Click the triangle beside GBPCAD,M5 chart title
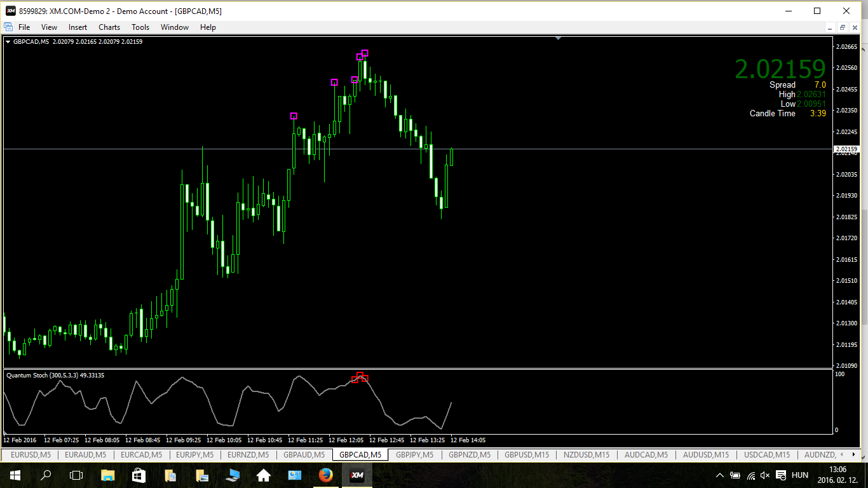Viewport: 868px width, 488px height. click(8, 42)
